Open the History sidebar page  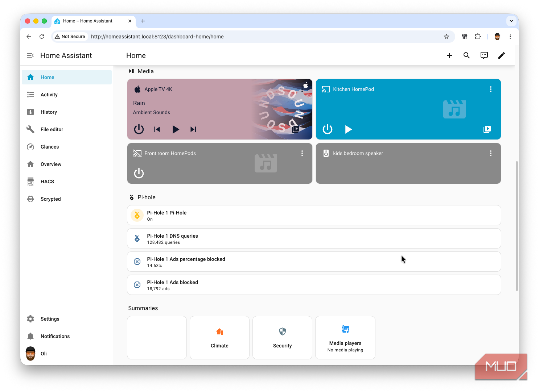(67, 112)
